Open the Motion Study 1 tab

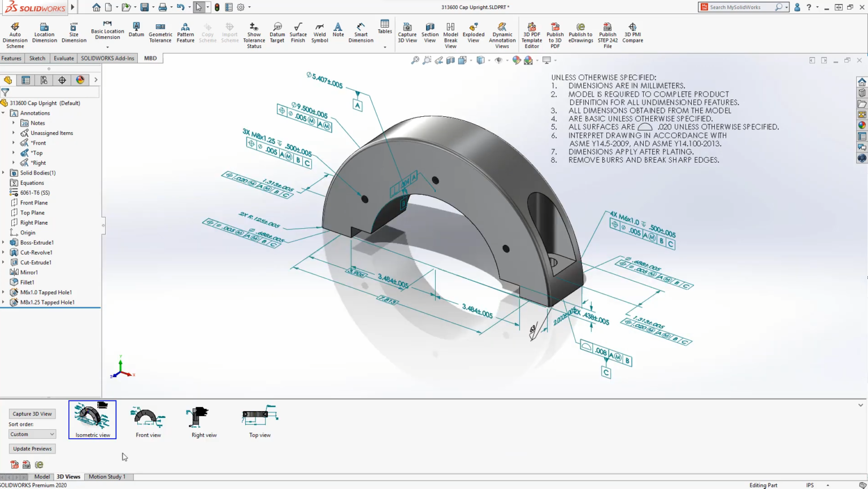click(x=108, y=477)
